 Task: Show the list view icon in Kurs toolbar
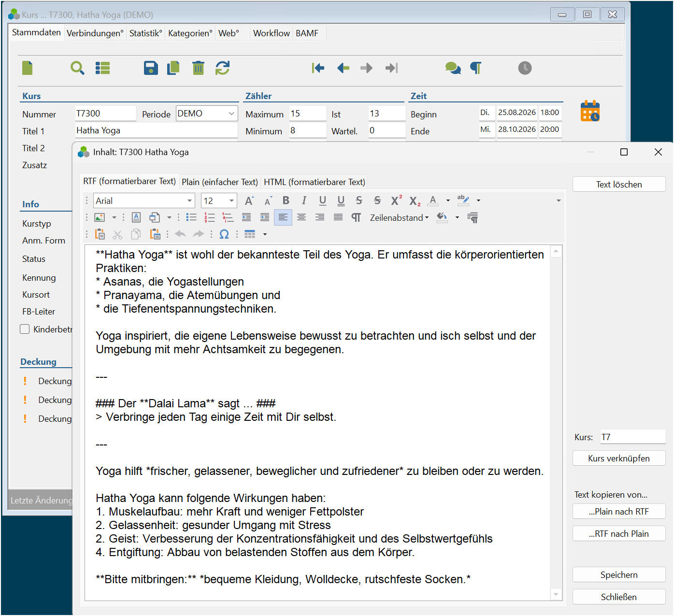tap(102, 68)
